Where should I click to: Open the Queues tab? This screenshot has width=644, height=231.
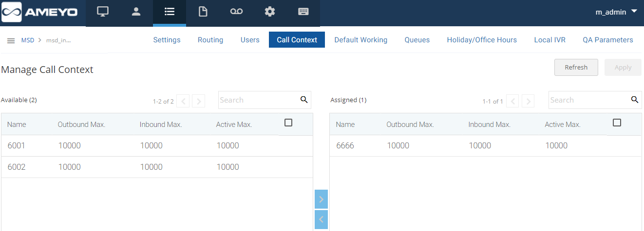[417, 40]
